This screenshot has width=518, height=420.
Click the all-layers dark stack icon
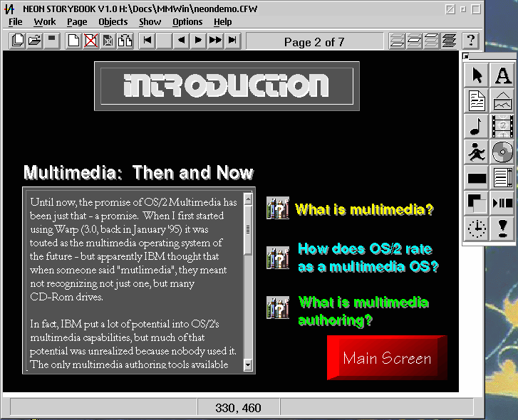pyautogui.click(x=448, y=41)
